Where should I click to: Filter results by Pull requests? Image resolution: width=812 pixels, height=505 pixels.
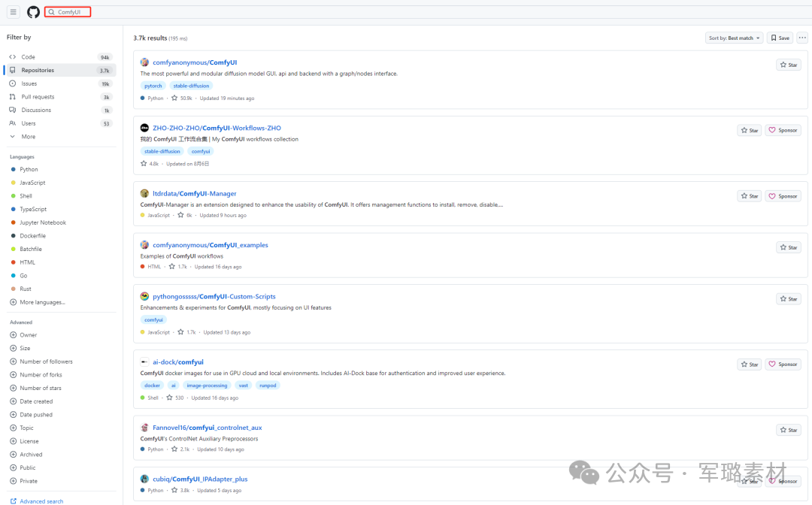(60, 97)
